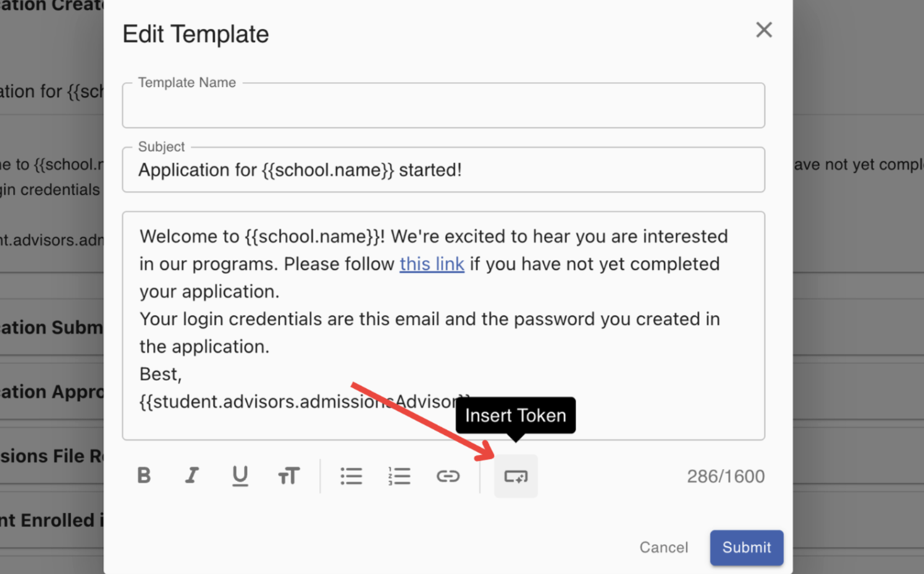Screen dimensions: 924x574
Task: Click inside the Subject field
Action: click(x=443, y=170)
